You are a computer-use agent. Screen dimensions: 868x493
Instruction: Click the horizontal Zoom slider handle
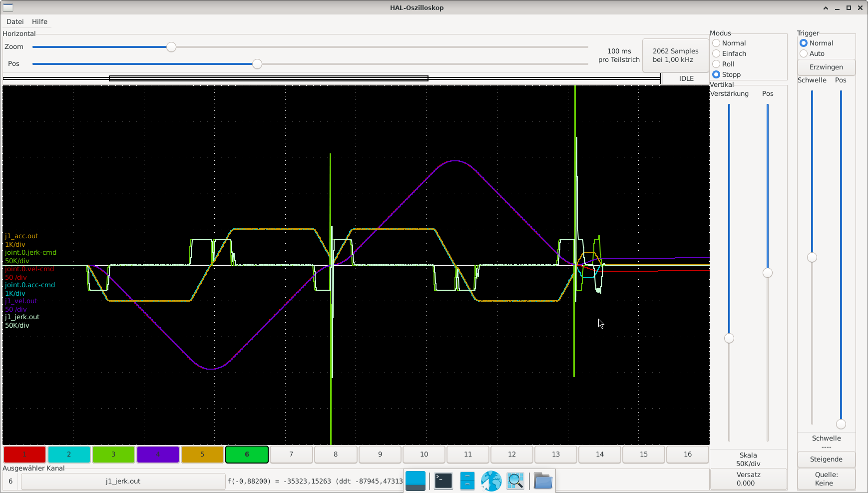[x=171, y=47]
